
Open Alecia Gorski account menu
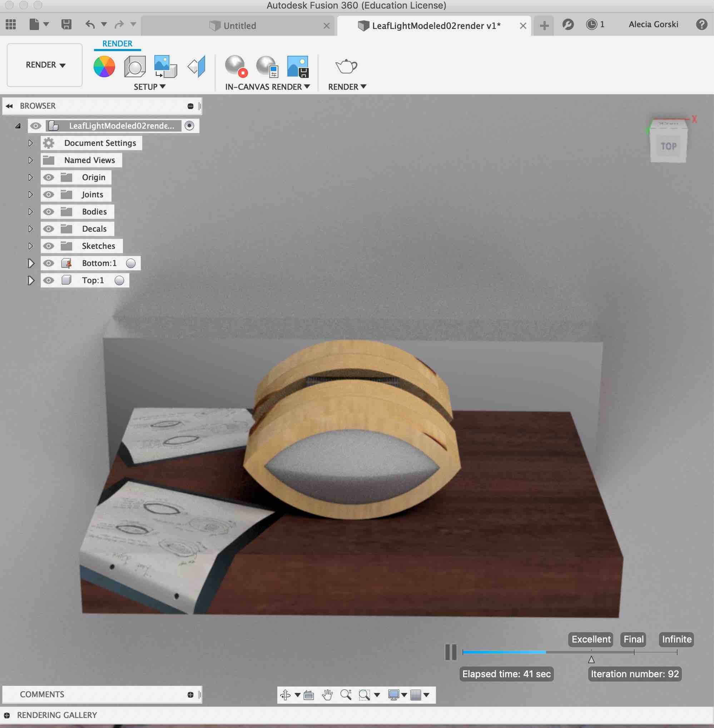point(653,24)
